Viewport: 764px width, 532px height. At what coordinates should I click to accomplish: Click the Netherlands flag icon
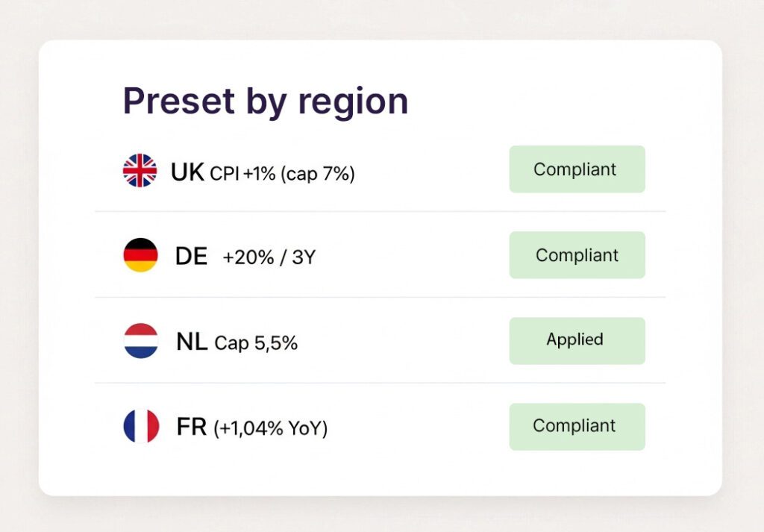pyautogui.click(x=140, y=341)
